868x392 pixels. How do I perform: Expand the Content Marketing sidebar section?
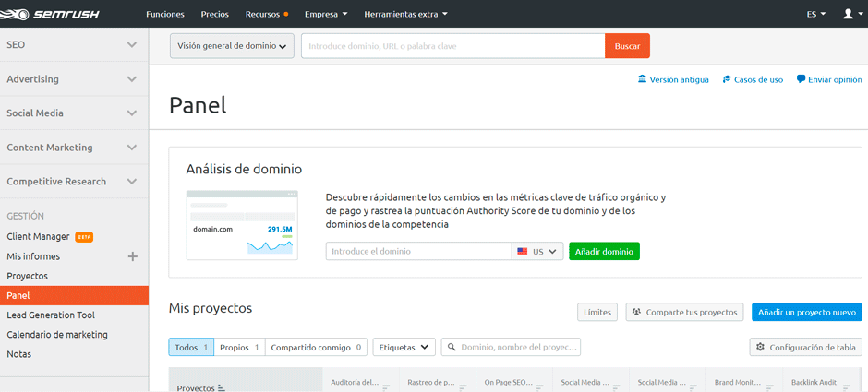(74, 148)
